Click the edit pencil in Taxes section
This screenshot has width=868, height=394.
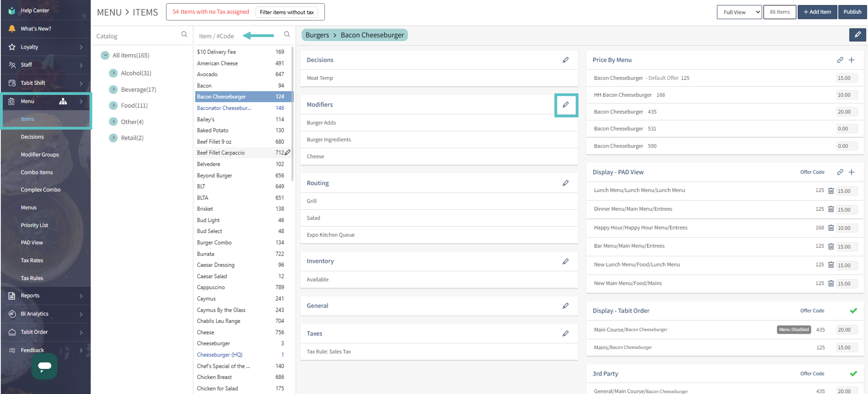pyautogui.click(x=565, y=333)
